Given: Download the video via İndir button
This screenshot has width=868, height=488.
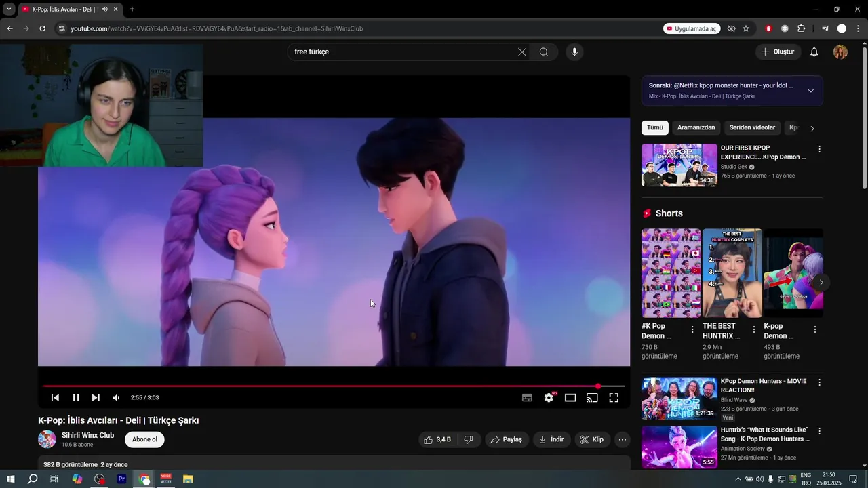Looking at the screenshot, I should 551,439.
